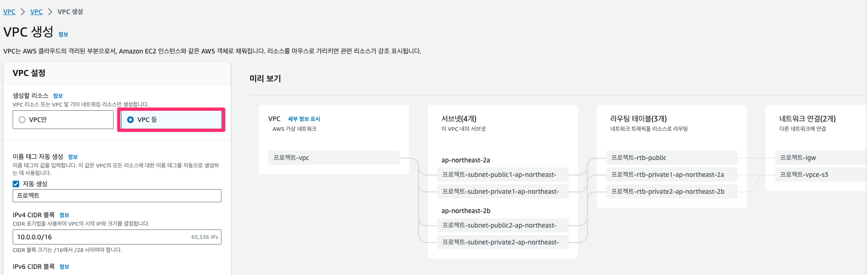Click the name tag input containing 프로젝트

point(117,196)
